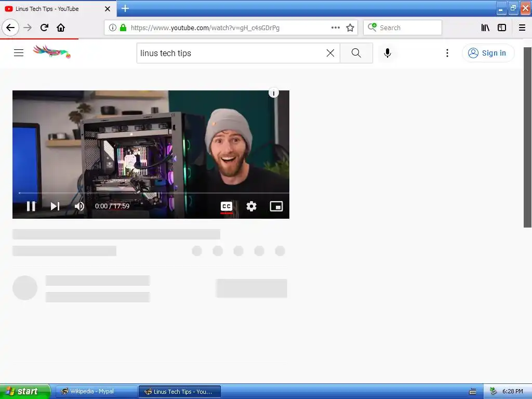This screenshot has height=399, width=532.
Task: Click the Sign in button
Action: [x=488, y=53]
